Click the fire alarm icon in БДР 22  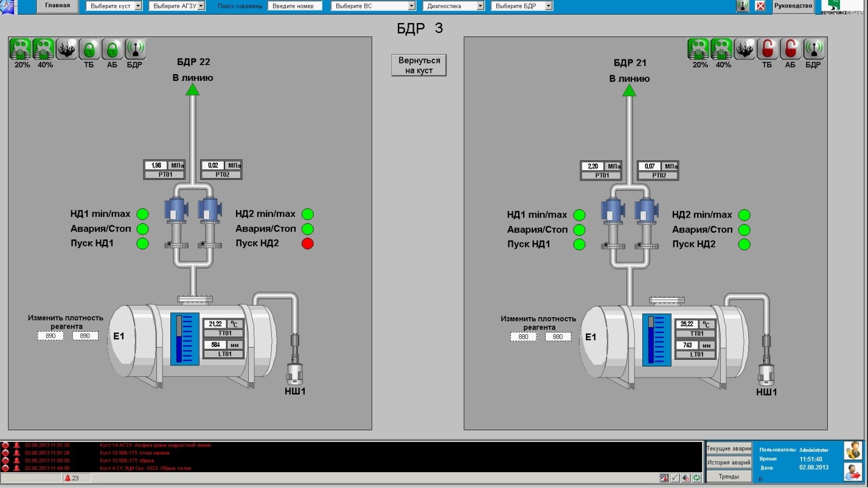(66, 49)
